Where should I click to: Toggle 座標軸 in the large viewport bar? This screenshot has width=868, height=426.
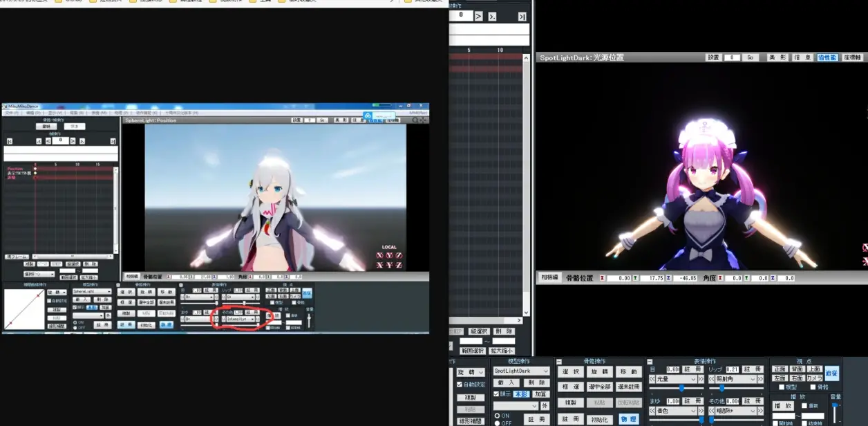[x=853, y=57]
